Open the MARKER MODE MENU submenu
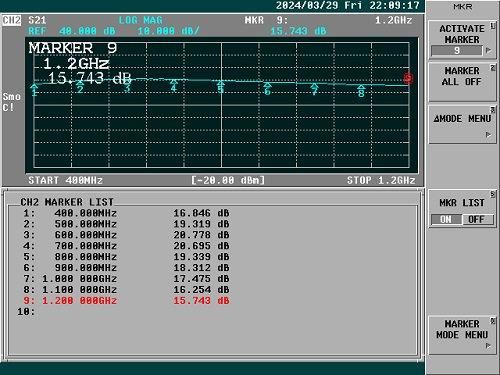Screen dimensions: 500x375 (x=462, y=335)
